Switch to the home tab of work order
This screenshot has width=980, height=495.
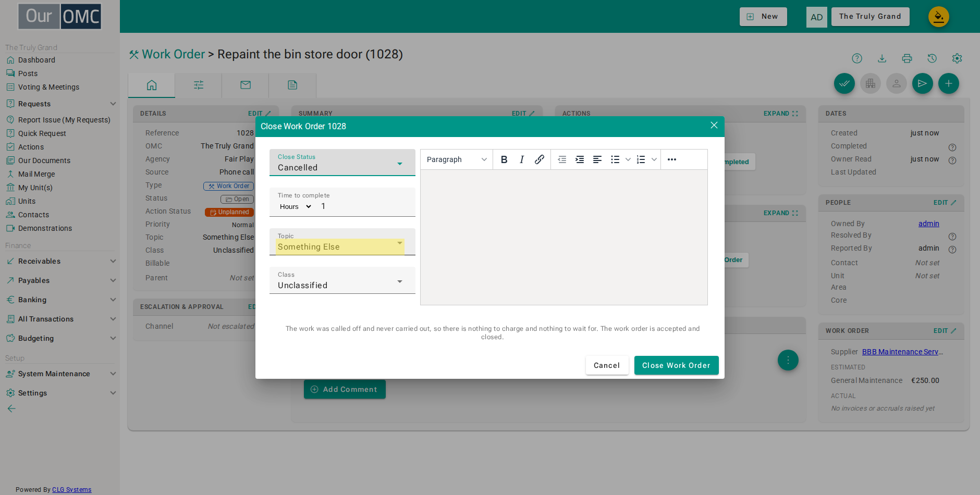152,85
